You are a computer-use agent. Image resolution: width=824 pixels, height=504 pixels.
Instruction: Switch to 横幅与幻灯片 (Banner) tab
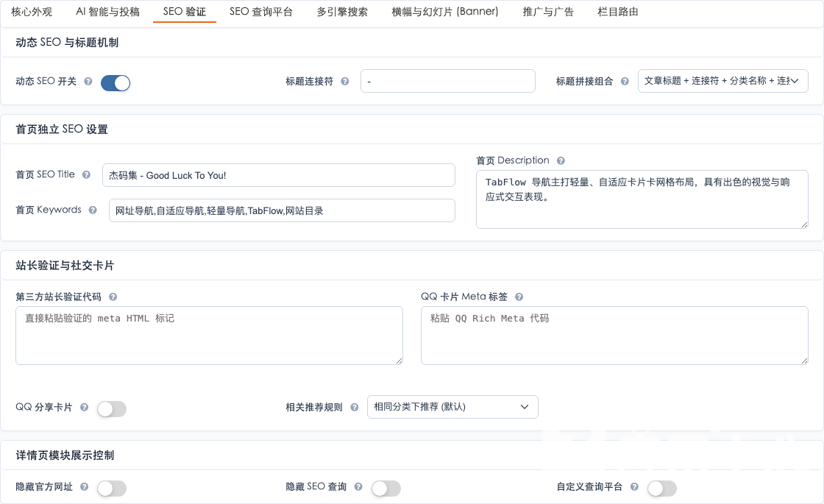(444, 12)
